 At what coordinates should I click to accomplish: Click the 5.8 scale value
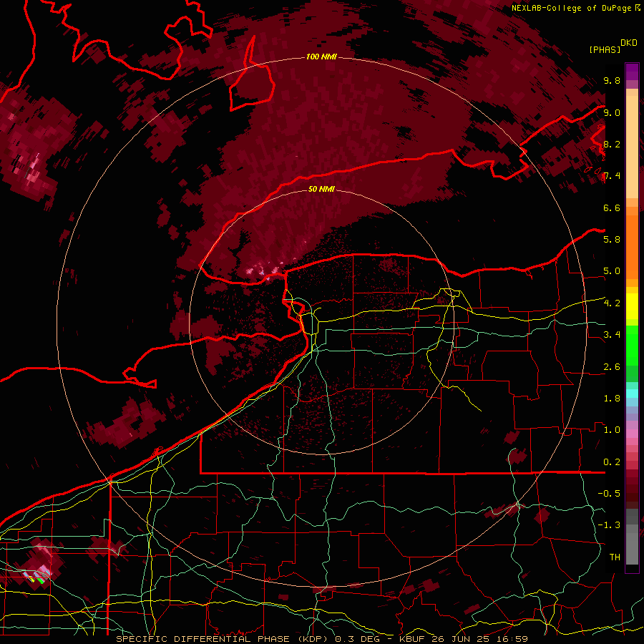612,240
